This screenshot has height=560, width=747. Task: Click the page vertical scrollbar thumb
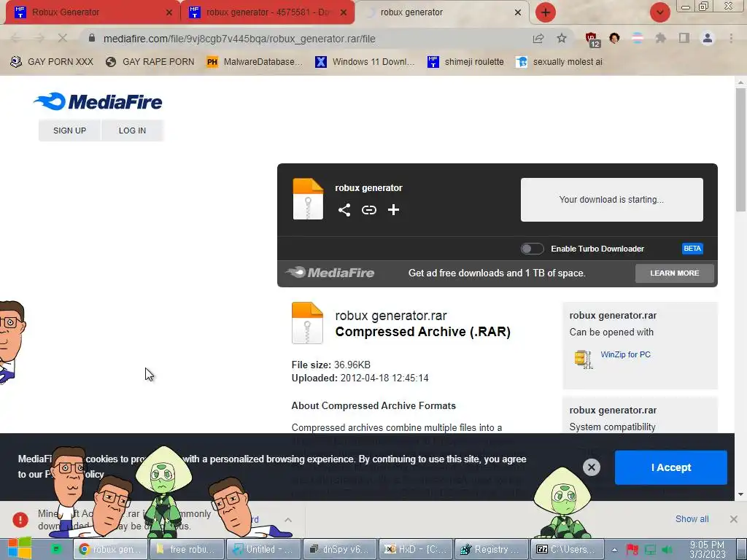click(x=741, y=149)
